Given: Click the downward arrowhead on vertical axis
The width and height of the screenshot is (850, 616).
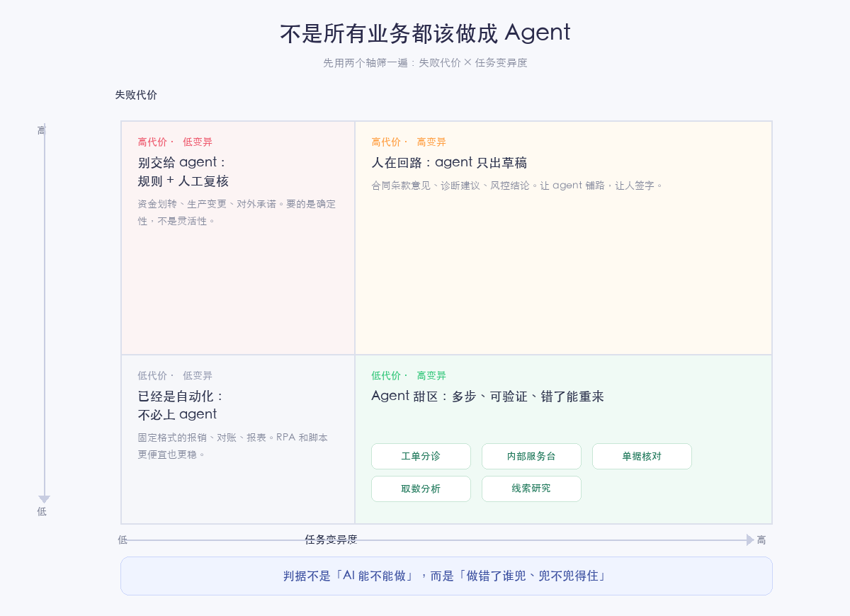Looking at the screenshot, I should (x=45, y=499).
